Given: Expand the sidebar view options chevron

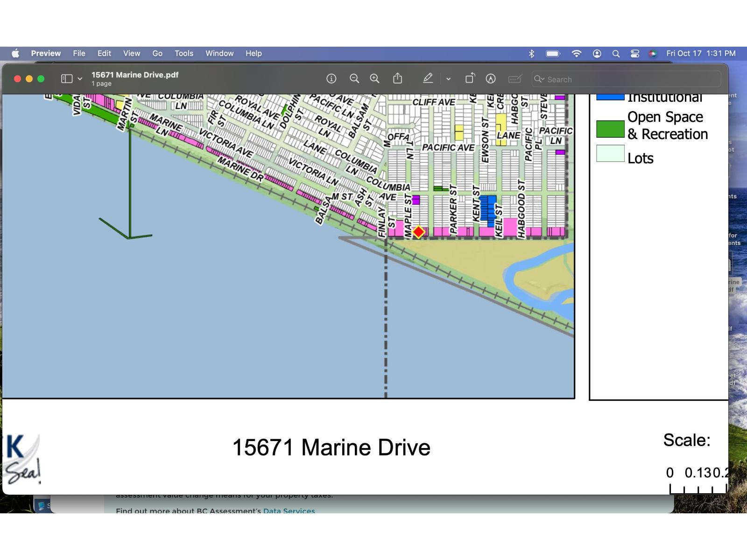Looking at the screenshot, I should [80, 79].
